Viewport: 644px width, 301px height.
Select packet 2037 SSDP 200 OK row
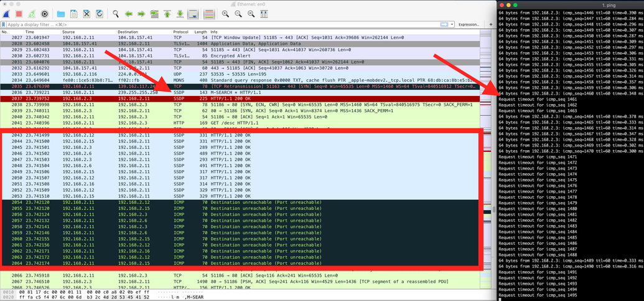[x=240, y=98]
